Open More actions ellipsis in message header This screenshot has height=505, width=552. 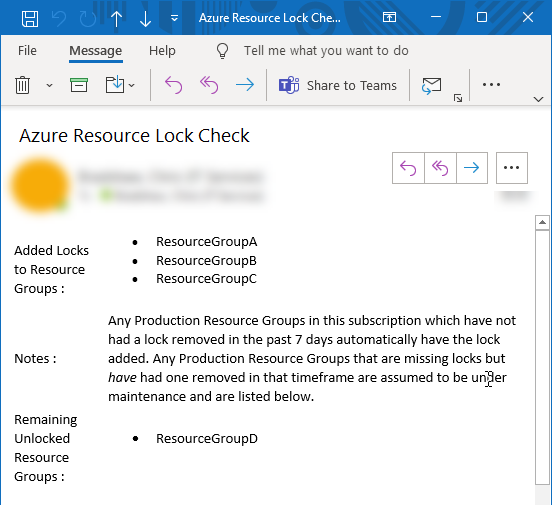[x=512, y=168]
